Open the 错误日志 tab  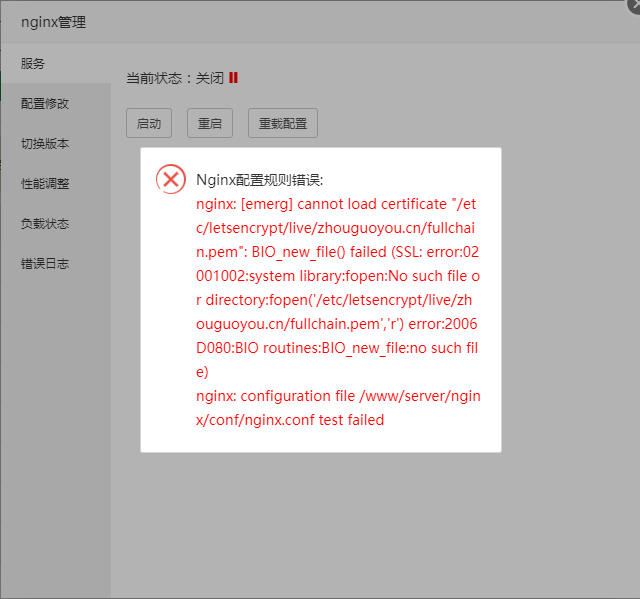[x=56, y=264]
